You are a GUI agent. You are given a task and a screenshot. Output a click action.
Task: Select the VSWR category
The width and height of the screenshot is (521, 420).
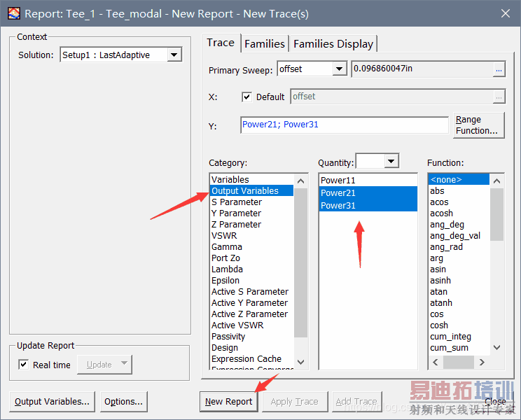pyautogui.click(x=252, y=235)
